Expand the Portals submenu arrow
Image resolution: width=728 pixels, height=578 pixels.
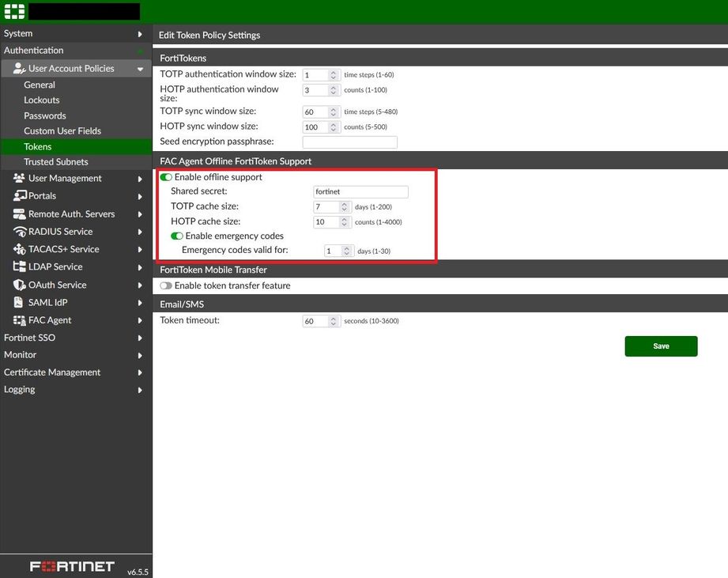pyautogui.click(x=140, y=196)
